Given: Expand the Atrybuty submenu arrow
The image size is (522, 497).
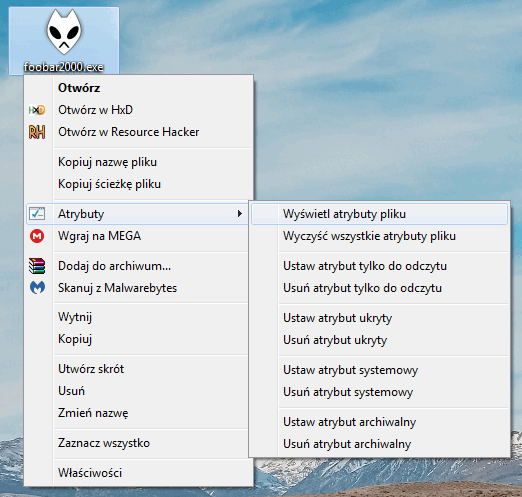Looking at the screenshot, I should pyautogui.click(x=240, y=214).
